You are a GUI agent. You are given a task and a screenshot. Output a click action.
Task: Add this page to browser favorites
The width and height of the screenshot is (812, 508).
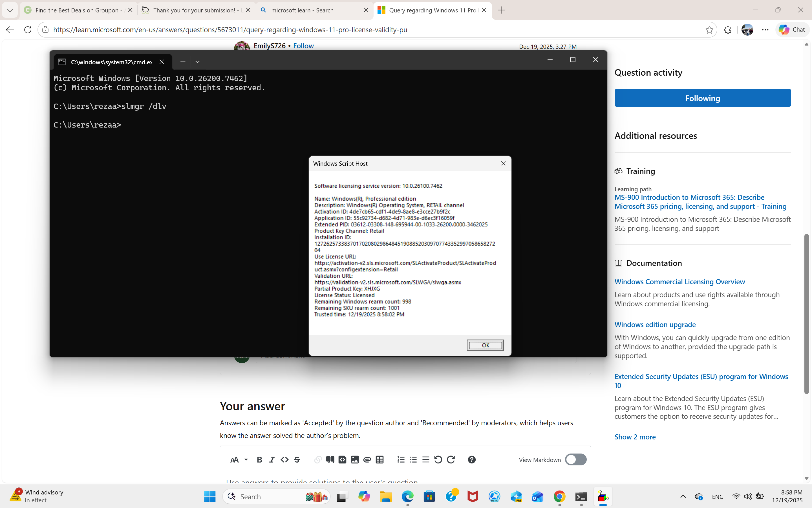pos(709,30)
